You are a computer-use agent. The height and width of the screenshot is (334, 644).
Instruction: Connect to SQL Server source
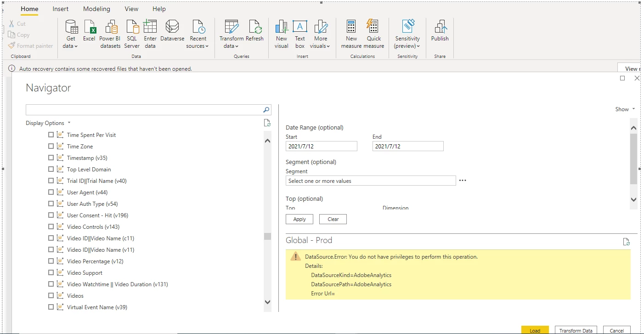point(132,34)
